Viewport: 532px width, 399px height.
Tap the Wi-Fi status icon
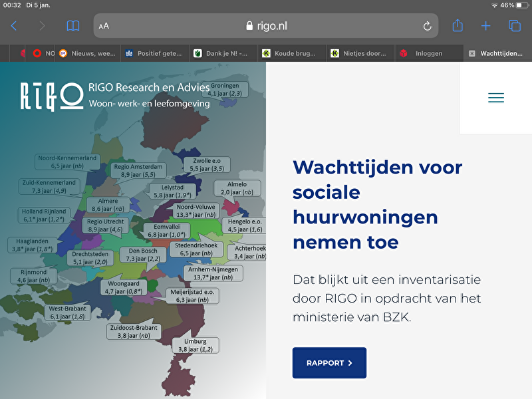pos(494,5)
